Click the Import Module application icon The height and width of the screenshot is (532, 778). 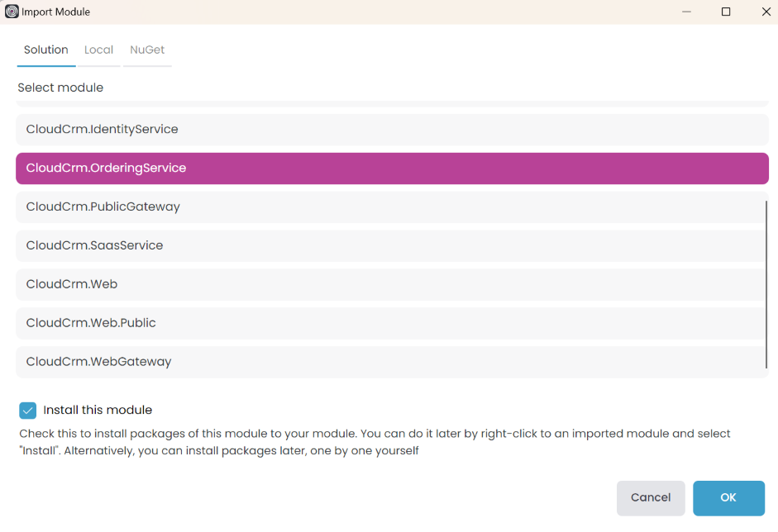[x=12, y=12]
